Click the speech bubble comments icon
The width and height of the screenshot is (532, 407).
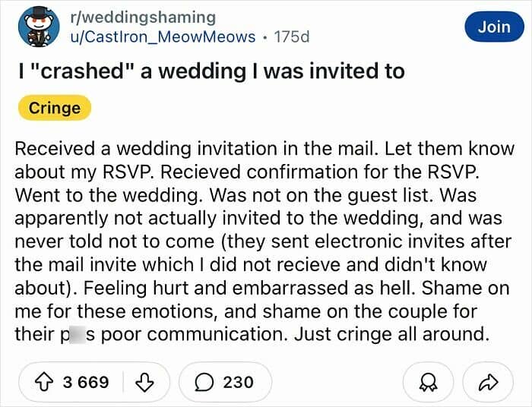(x=205, y=381)
